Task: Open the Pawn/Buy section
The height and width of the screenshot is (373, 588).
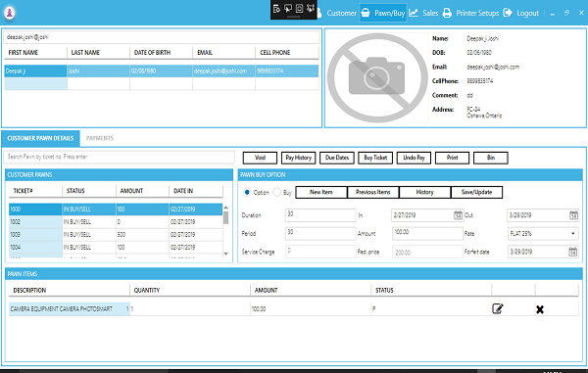Action: point(383,13)
